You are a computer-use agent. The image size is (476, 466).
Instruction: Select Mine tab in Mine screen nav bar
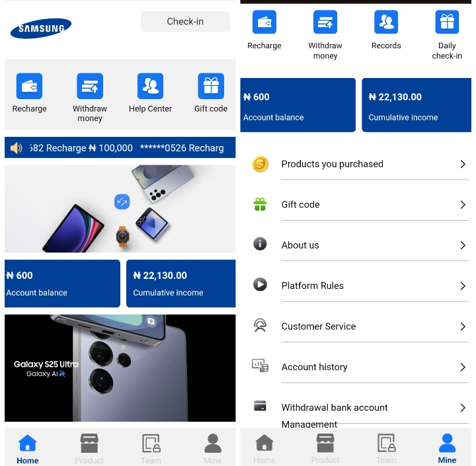tap(447, 449)
